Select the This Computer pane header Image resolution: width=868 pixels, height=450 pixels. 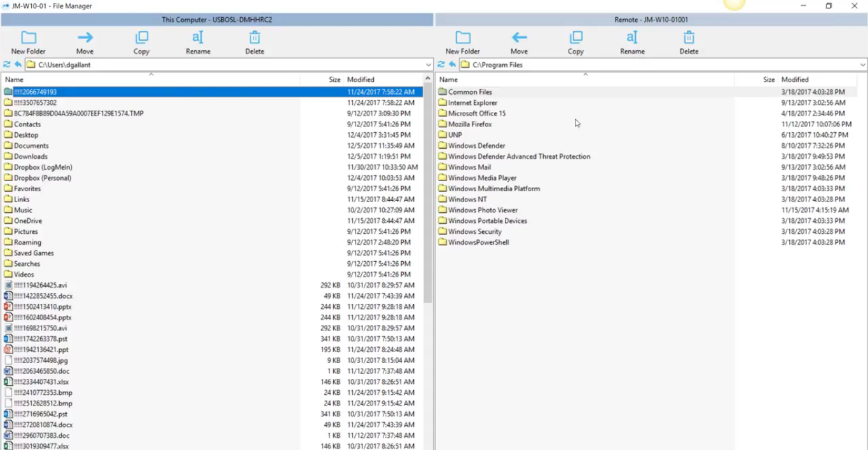(217, 20)
